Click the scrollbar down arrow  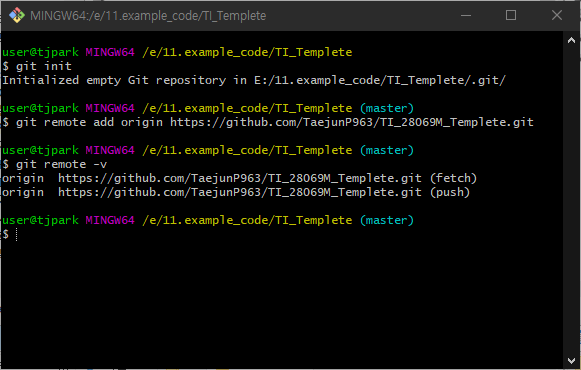[x=571, y=360]
